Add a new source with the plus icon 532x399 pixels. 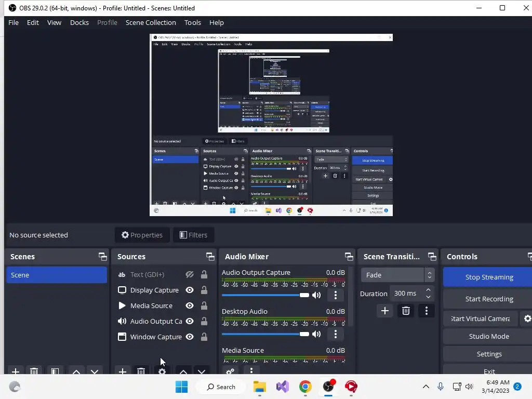coord(123,371)
